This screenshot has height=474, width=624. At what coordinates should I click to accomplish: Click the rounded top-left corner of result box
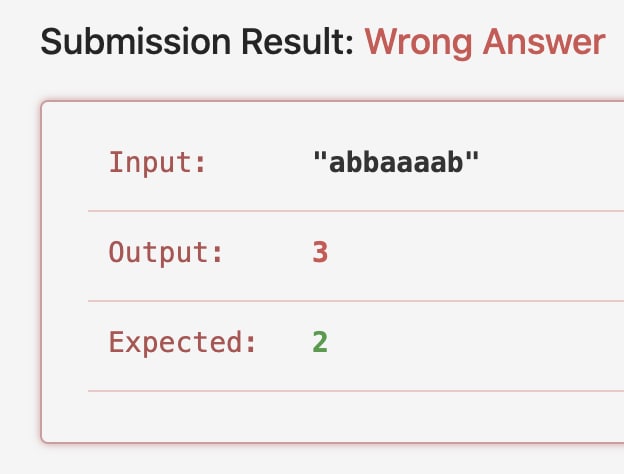click(44, 104)
